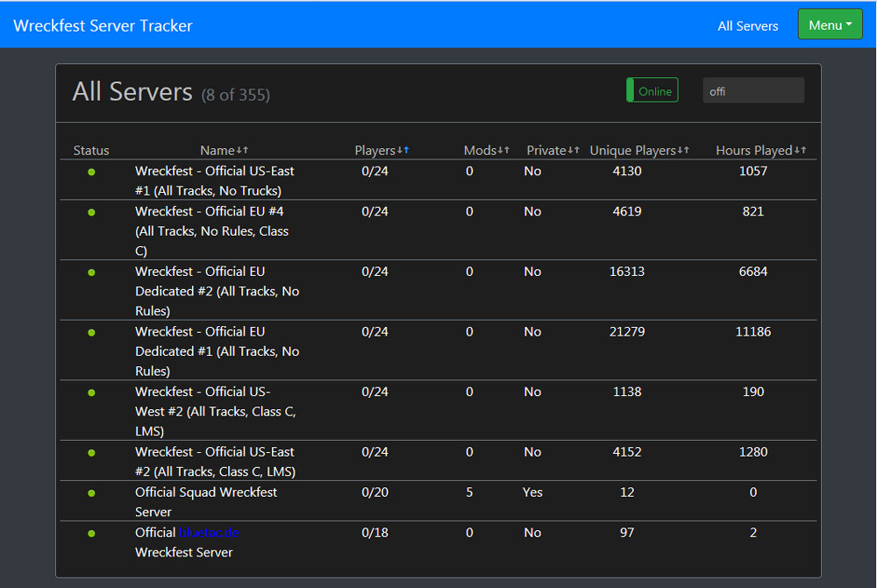Screen dimensions: 877x588
Task: Click the server search field containing 'offi'
Action: [753, 90]
